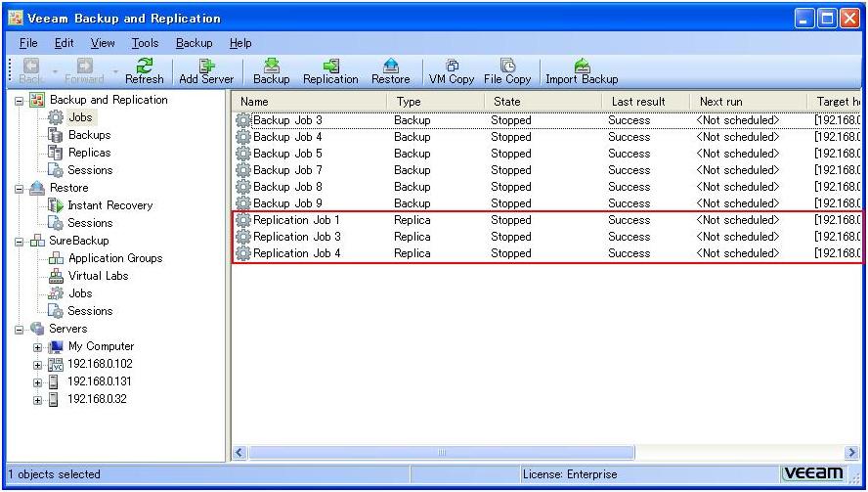Select Sessions under SureBackup
The image size is (868, 492).
(90, 311)
